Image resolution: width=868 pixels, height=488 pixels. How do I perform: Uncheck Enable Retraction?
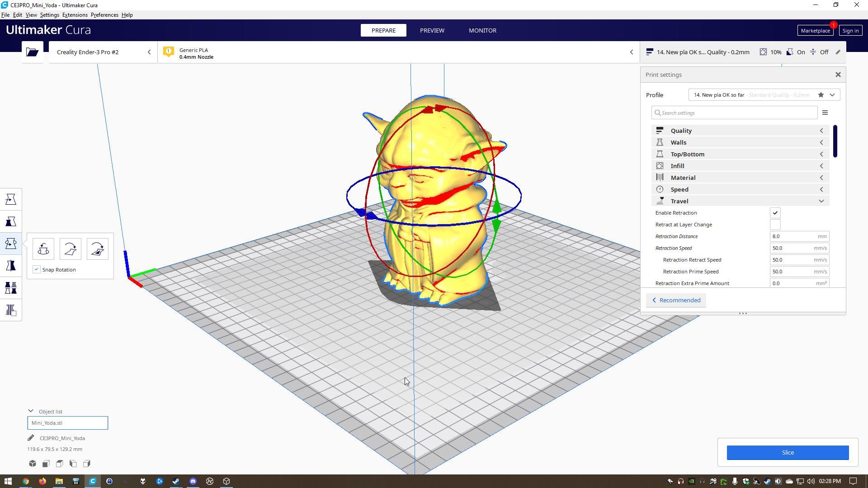coord(775,213)
